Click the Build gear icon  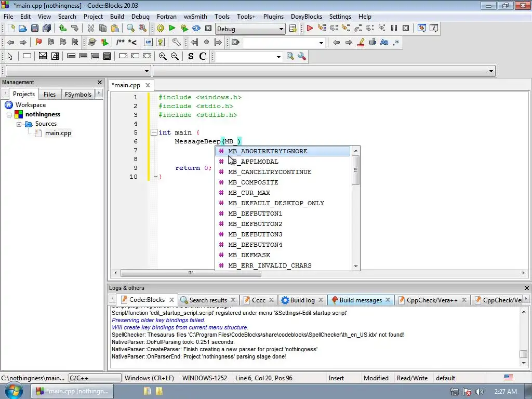[x=161, y=28]
